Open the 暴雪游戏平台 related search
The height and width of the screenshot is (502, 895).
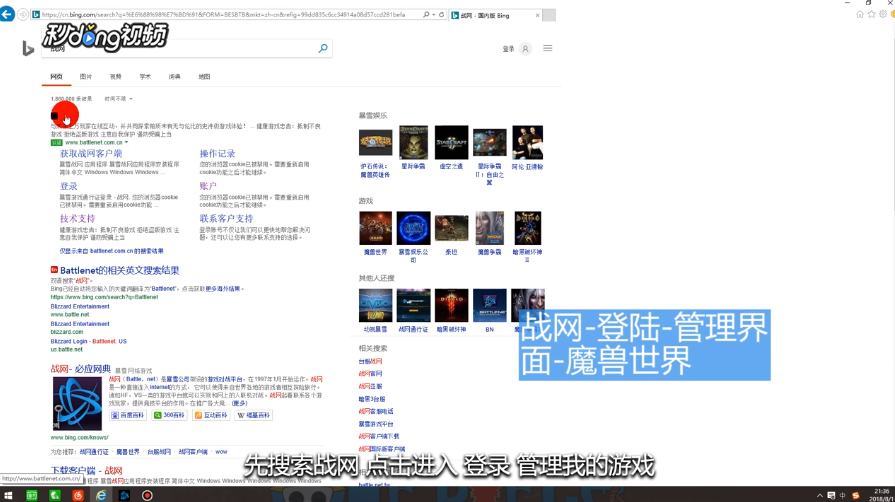(x=376, y=424)
